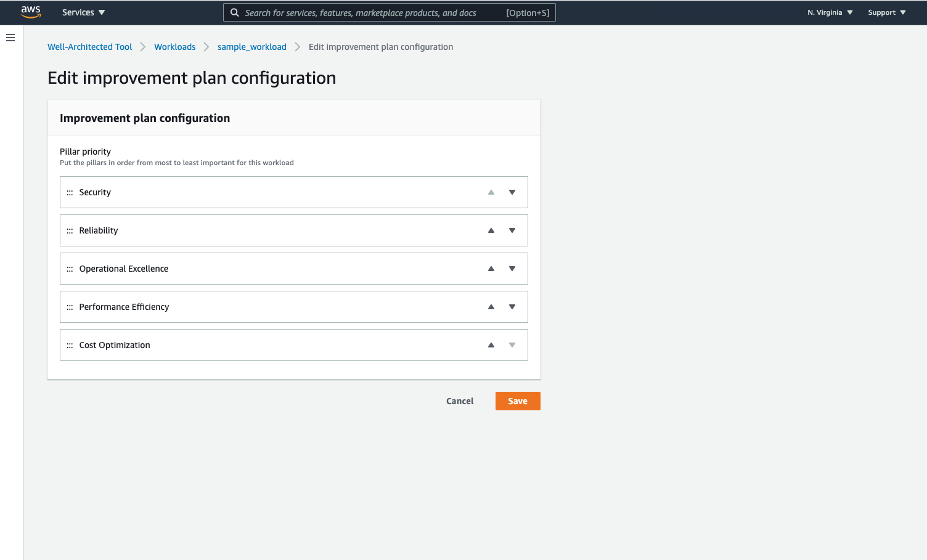Grab the Cost Optimization drag handle
This screenshot has height=560, width=927.
70,346
